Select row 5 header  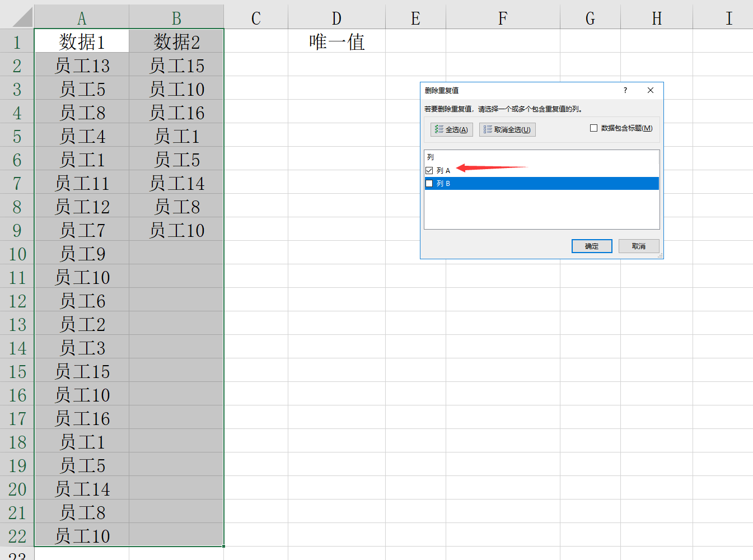[x=17, y=136]
